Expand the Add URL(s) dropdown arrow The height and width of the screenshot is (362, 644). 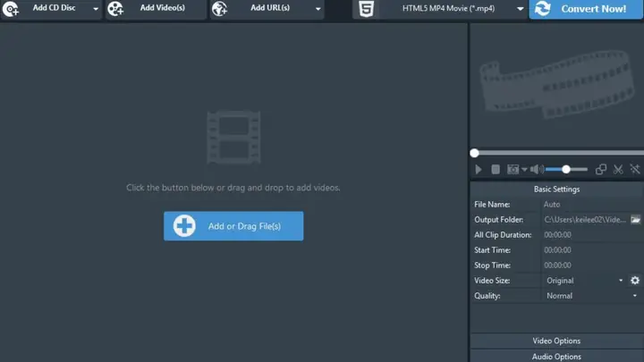tap(318, 9)
